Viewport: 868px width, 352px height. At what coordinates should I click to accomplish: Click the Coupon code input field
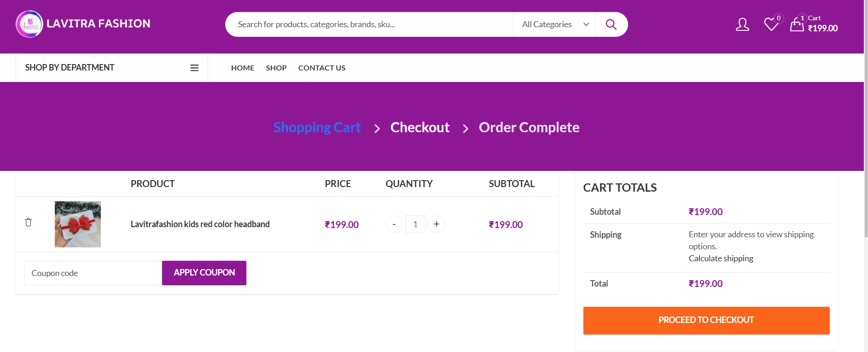(93, 273)
